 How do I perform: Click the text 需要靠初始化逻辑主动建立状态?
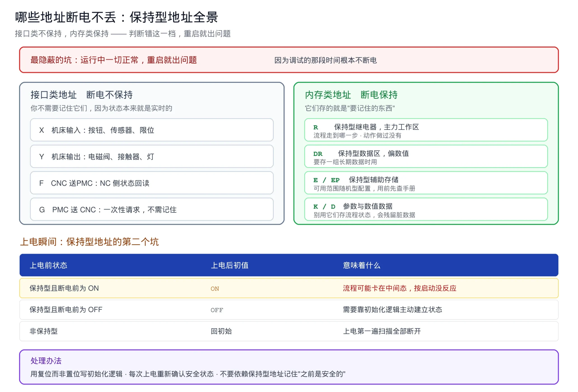[392, 310]
